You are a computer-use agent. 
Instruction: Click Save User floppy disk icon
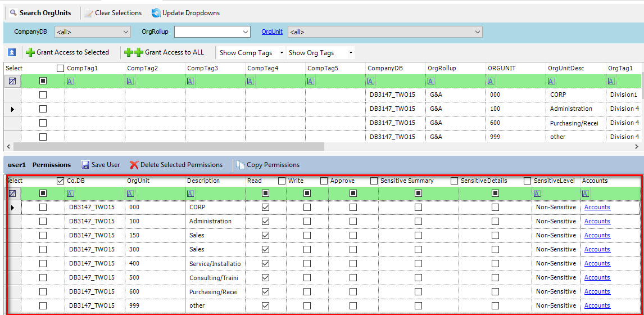tap(85, 165)
